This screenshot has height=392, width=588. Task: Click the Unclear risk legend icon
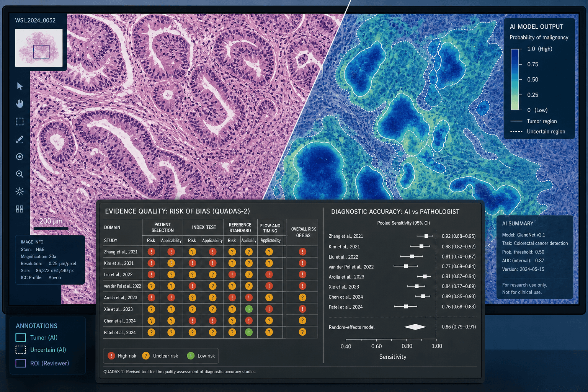point(145,356)
